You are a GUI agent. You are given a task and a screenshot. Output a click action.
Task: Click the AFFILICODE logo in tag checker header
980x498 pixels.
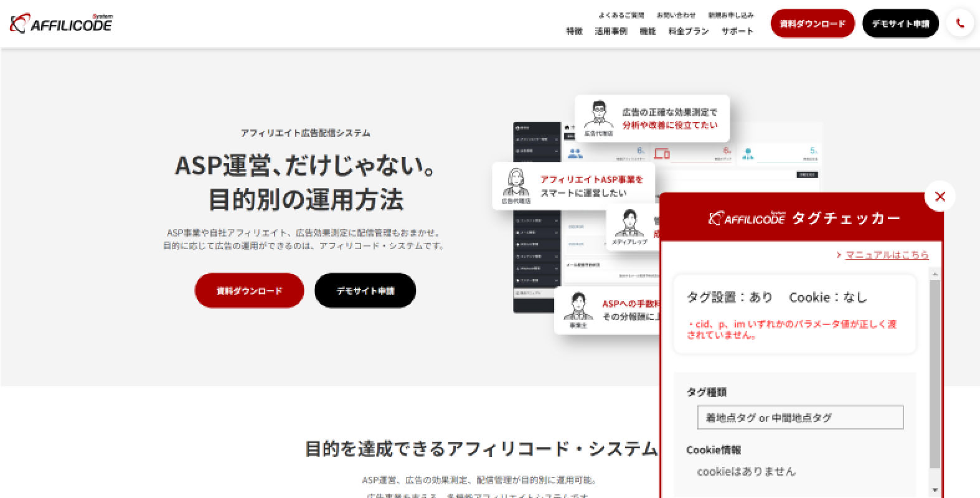[x=747, y=217]
